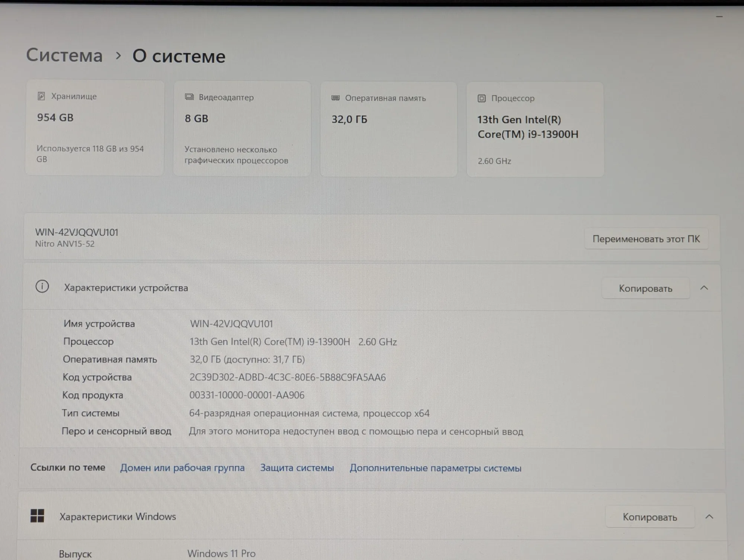Click the Ссылки по теме label

pyautogui.click(x=68, y=467)
